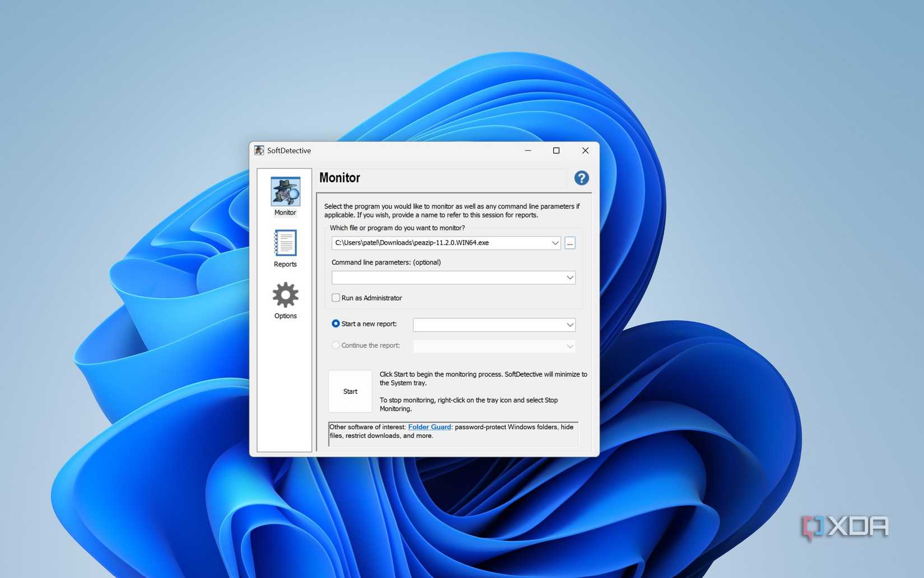This screenshot has height=578, width=924.
Task: Enable the Run as Administrator checkbox
Action: coord(336,298)
